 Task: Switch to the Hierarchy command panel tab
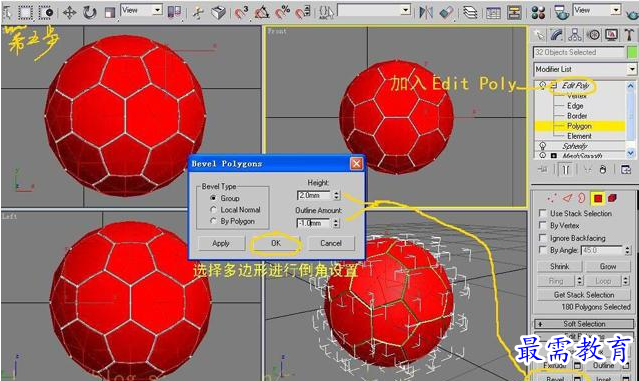(x=575, y=35)
